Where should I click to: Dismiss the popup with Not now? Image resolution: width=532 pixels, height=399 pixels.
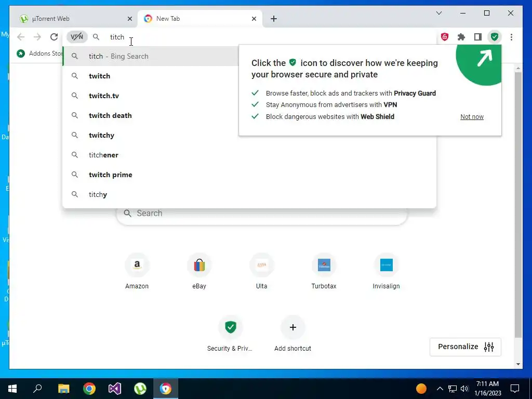pyautogui.click(x=472, y=117)
